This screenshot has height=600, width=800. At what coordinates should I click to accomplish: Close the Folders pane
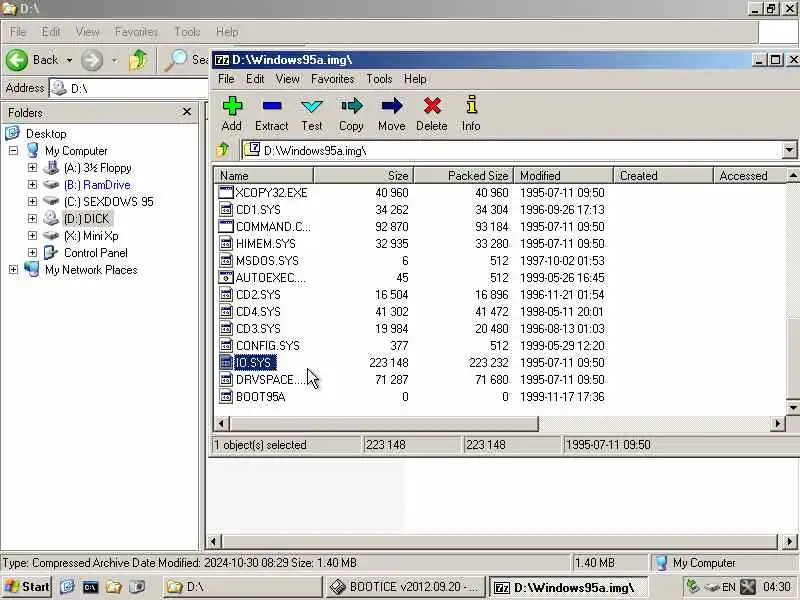tap(187, 112)
